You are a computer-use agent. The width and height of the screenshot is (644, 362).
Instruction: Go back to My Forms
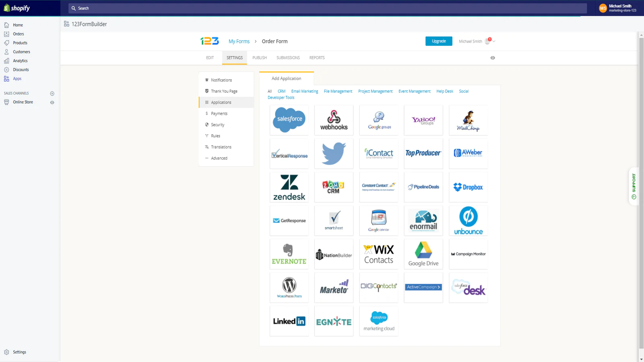pos(239,41)
